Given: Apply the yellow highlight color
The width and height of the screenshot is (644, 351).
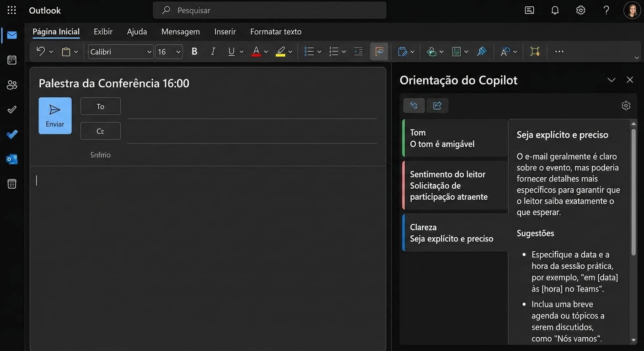Looking at the screenshot, I should [x=280, y=52].
